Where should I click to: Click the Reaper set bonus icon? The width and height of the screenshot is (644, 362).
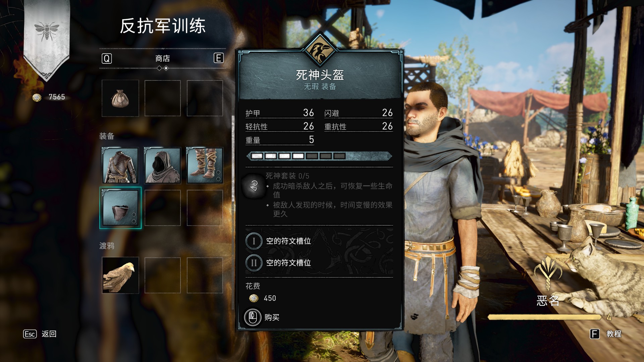(x=254, y=186)
